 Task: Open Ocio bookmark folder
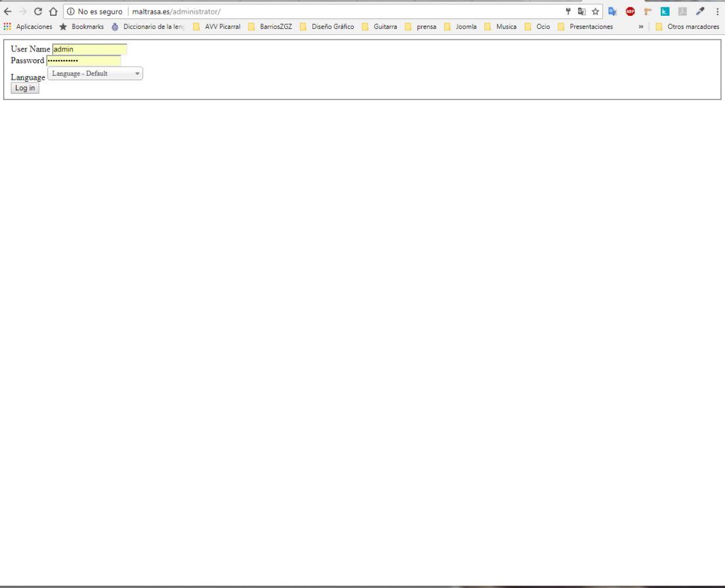pos(538,27)
